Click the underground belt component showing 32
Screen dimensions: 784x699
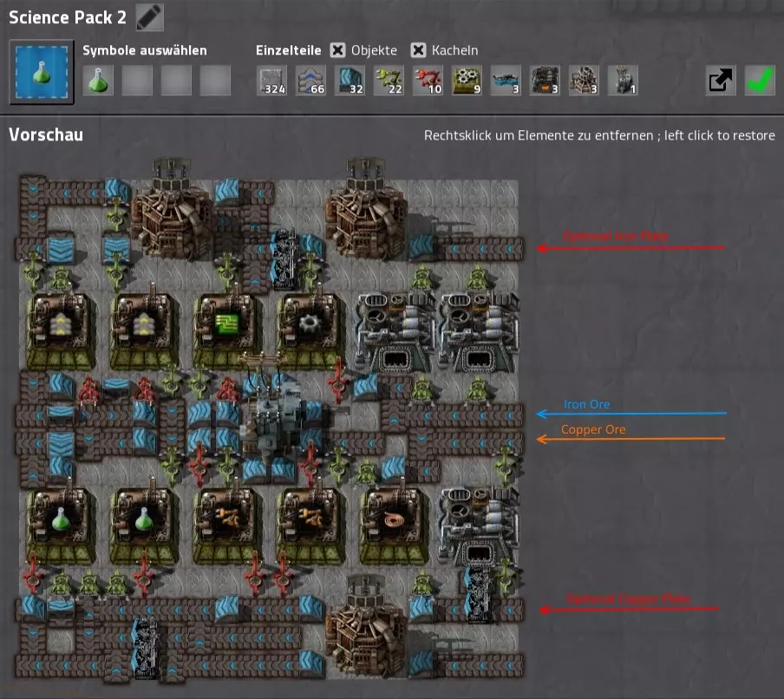coord(350,80)
